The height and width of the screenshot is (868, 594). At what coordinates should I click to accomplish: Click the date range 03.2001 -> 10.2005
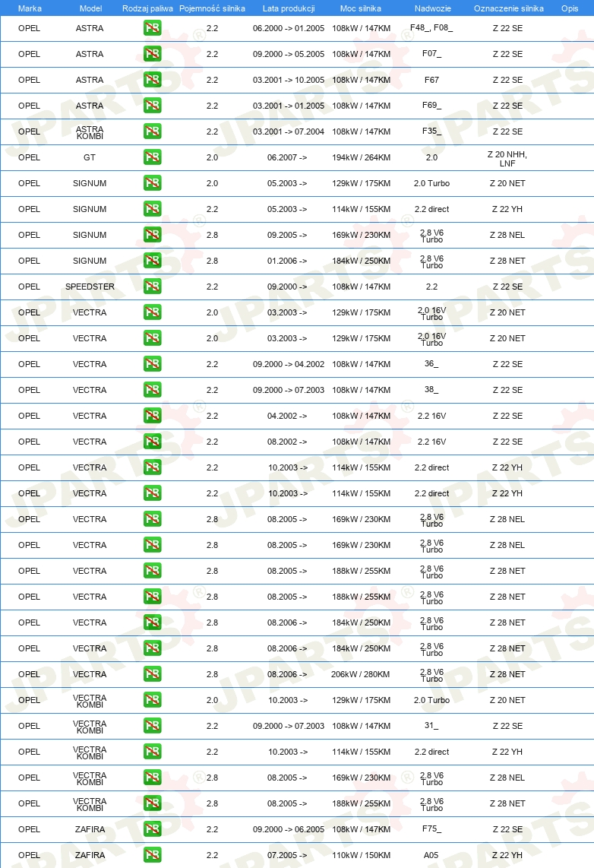[289, 80]
